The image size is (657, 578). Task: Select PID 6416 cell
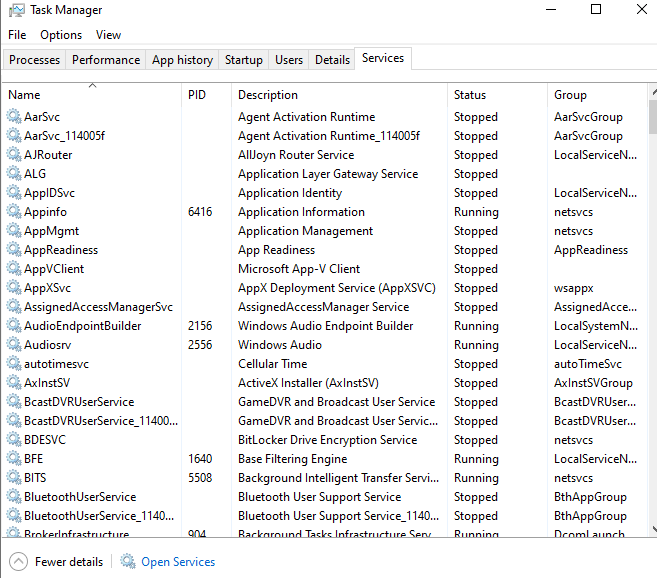(200, 212)
